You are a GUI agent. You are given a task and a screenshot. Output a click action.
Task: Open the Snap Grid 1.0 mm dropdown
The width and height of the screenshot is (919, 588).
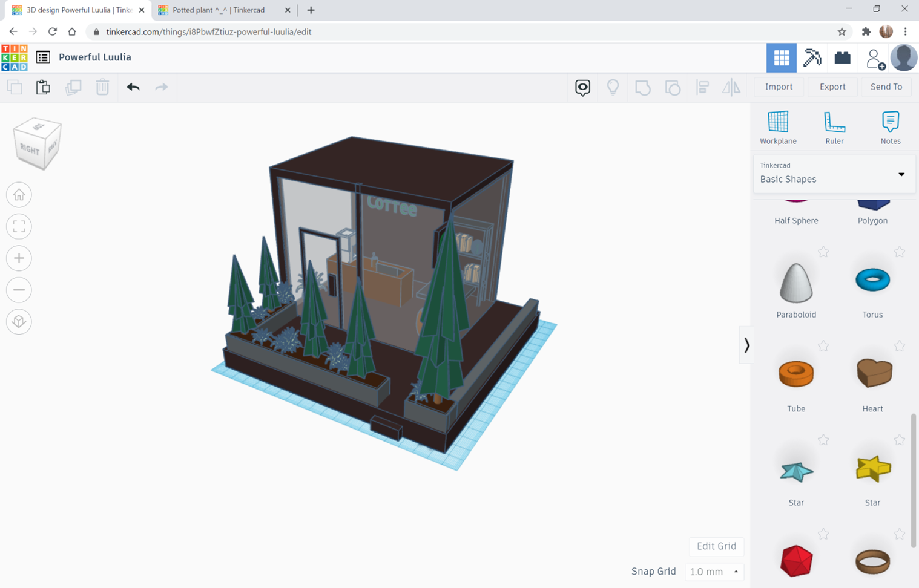[x=714, y=572]
